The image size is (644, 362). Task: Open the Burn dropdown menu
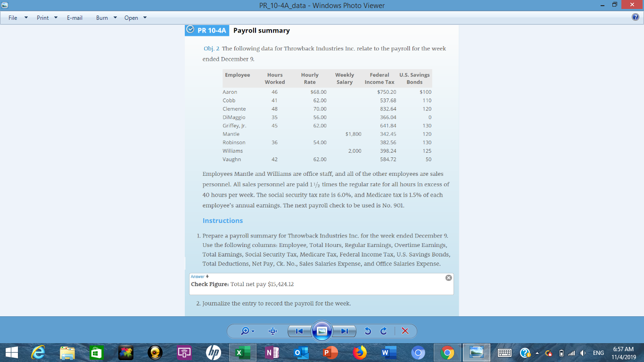click(106, 18)
